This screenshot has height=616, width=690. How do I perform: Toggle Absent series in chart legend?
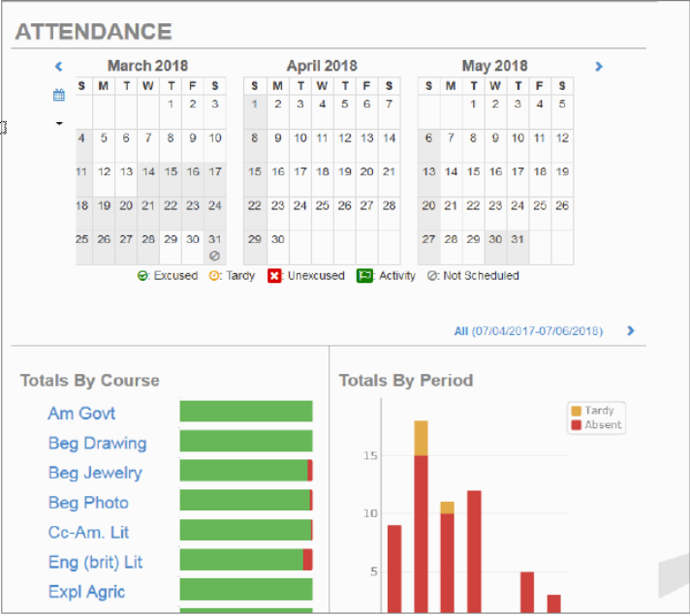(x=596, y=425)
